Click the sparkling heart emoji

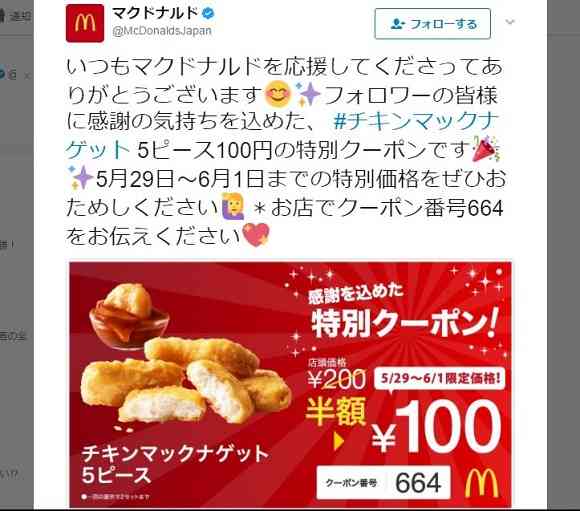[256, 235]
